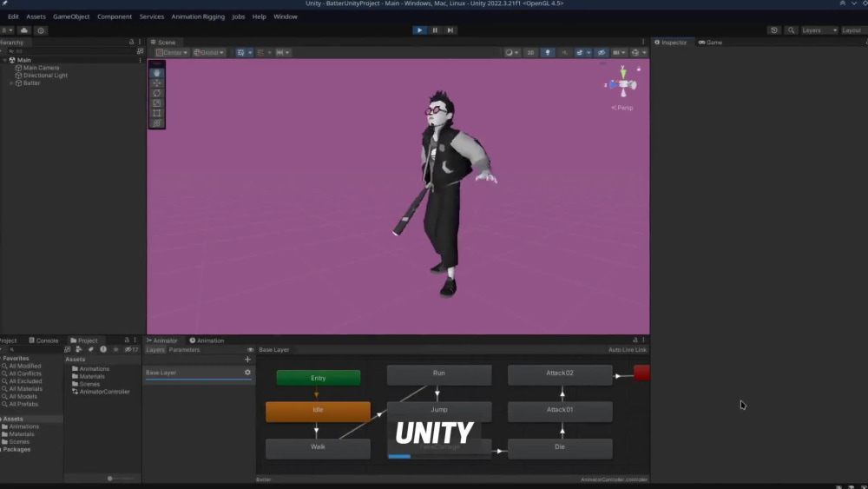Open the Main scene options menu
868x489 pixels.
[x=140, y=60]
